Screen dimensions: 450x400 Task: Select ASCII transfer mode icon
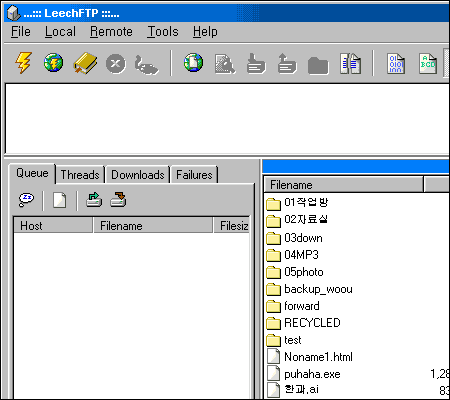(428, 63)
